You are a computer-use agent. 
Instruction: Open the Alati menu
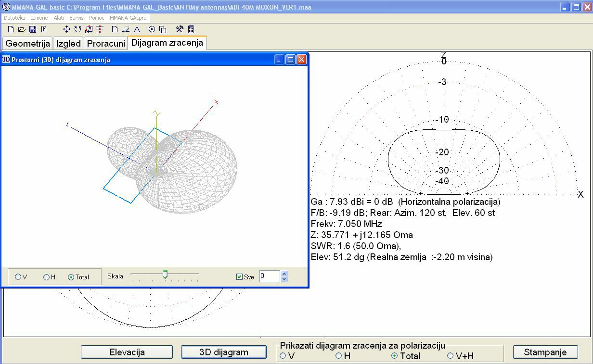click(59, 18)
